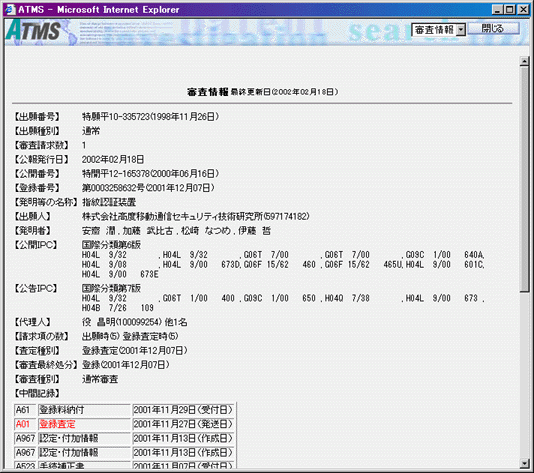Select the 審査情報 combo box
The width and height of the screenshot is (534, 473).
pos(438,30)
